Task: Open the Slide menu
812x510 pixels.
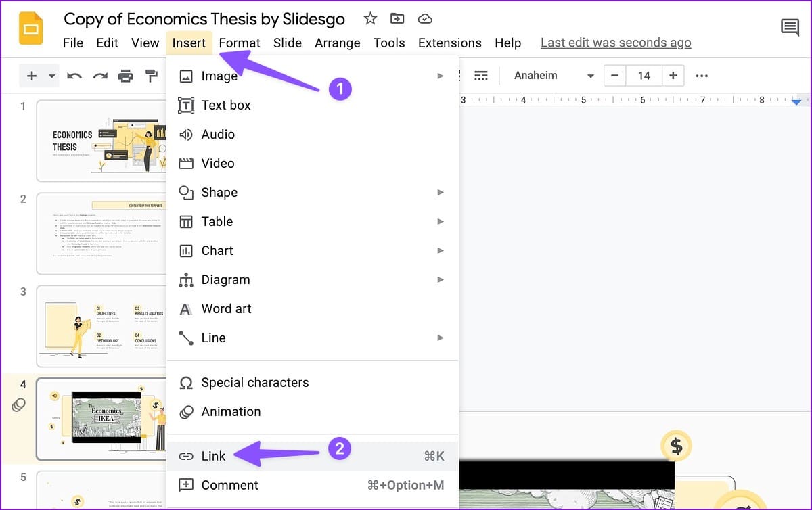Action: 288,43
